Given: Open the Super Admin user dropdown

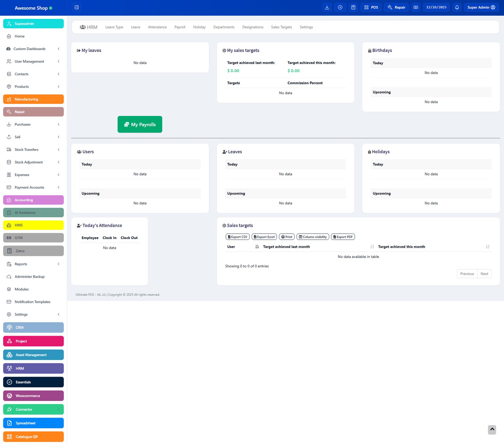Looking at the screenshot, I should coord(481,7).
